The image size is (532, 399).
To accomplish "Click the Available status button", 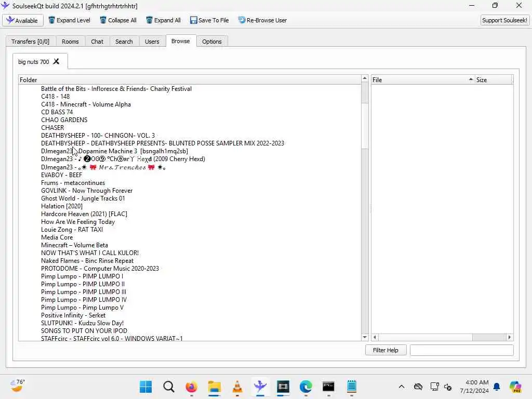I will pos(22,20).
